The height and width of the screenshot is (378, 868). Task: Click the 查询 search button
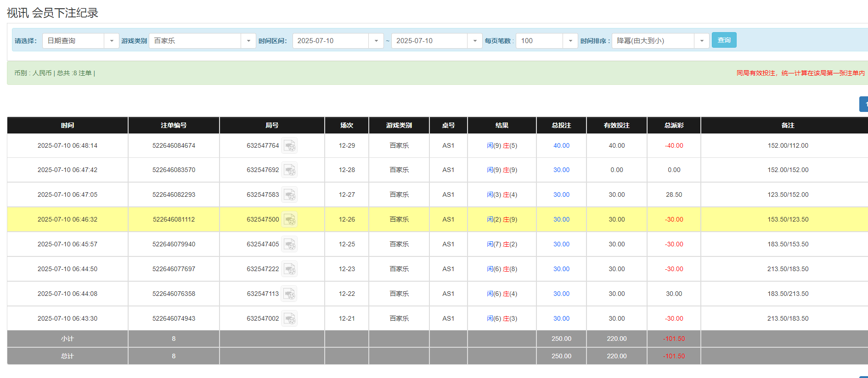tap(724, 40)
